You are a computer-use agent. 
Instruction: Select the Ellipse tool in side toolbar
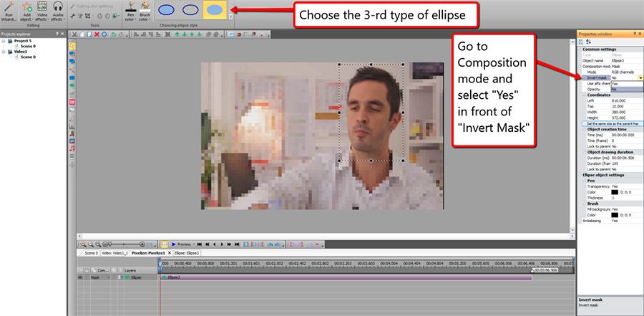point(72,85)
